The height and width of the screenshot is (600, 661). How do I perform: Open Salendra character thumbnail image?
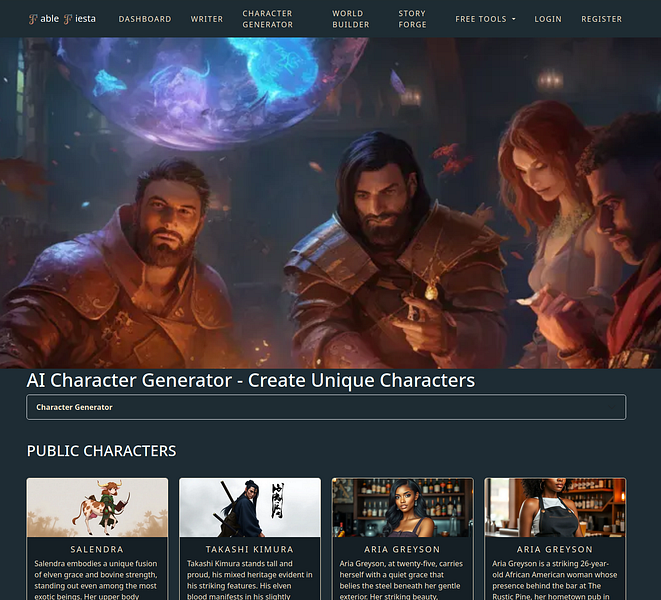coord(97,508)
